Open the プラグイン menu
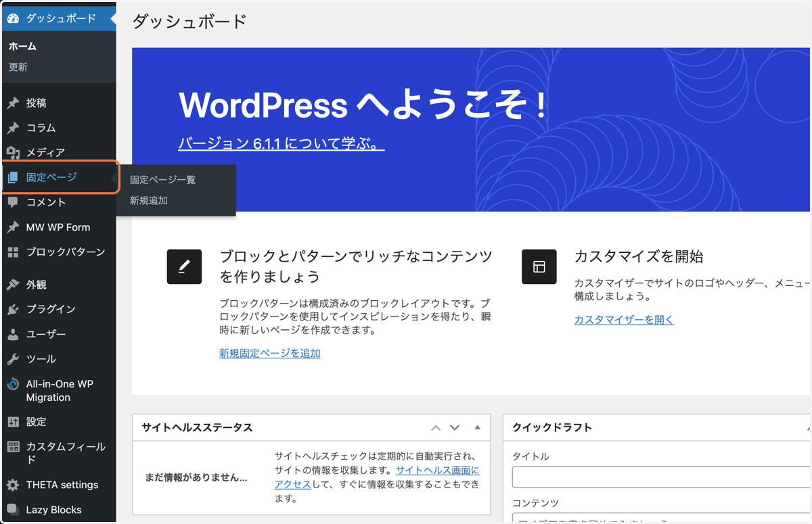This screenshot has width=812, height=524. click(x=59, y=309)
